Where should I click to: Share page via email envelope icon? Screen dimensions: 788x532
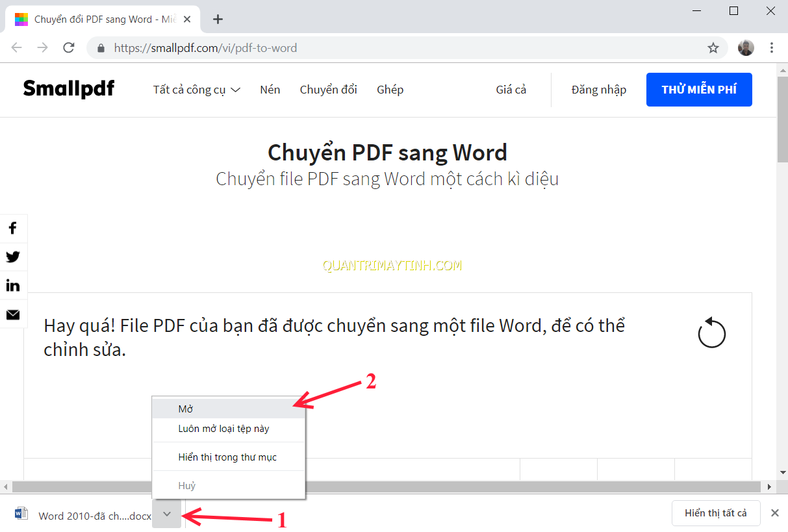tap(13, 314)
